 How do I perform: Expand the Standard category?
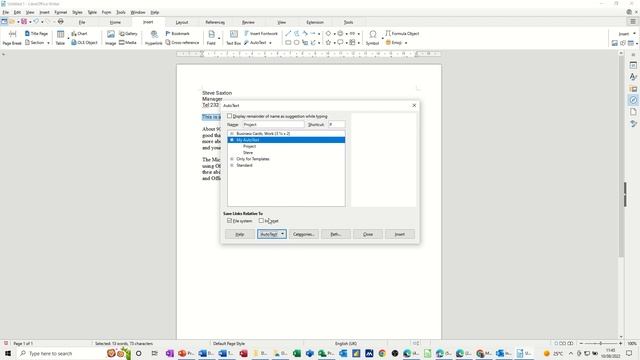(232, 165)
